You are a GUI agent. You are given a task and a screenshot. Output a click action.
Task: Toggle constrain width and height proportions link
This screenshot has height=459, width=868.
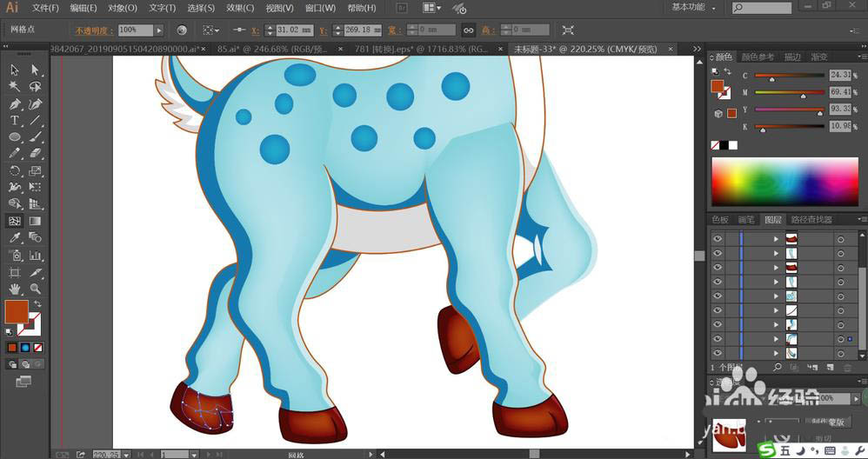pos(468,30)
